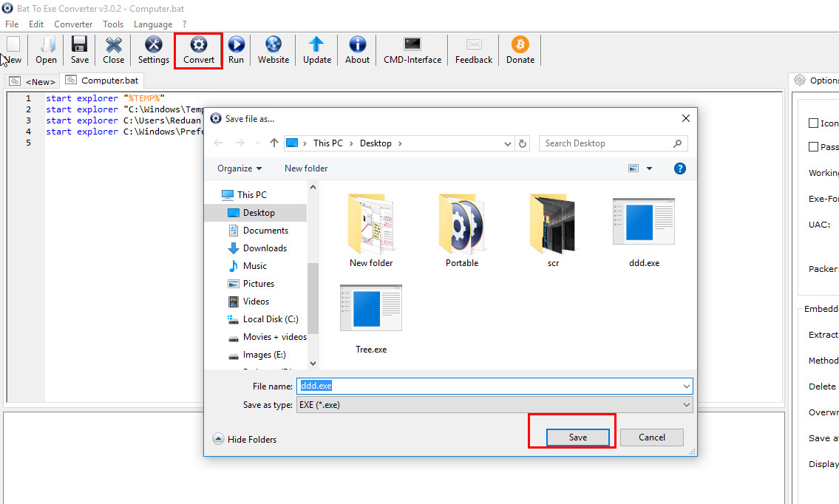Open the Save as type combo box

495,405
